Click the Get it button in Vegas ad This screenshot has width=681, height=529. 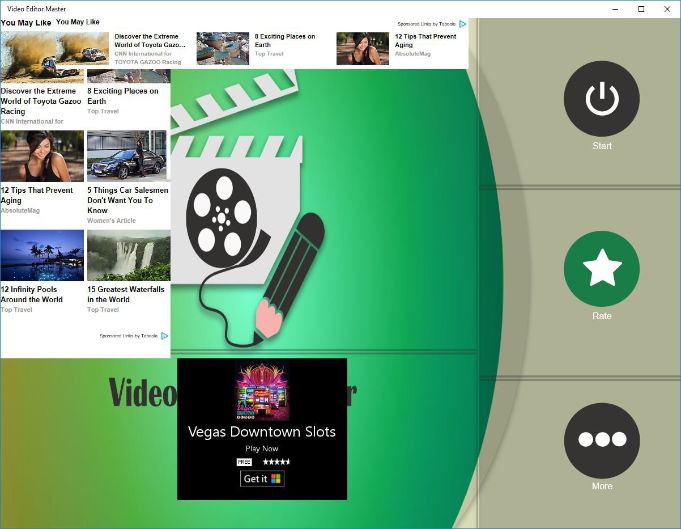pos(262,479)
